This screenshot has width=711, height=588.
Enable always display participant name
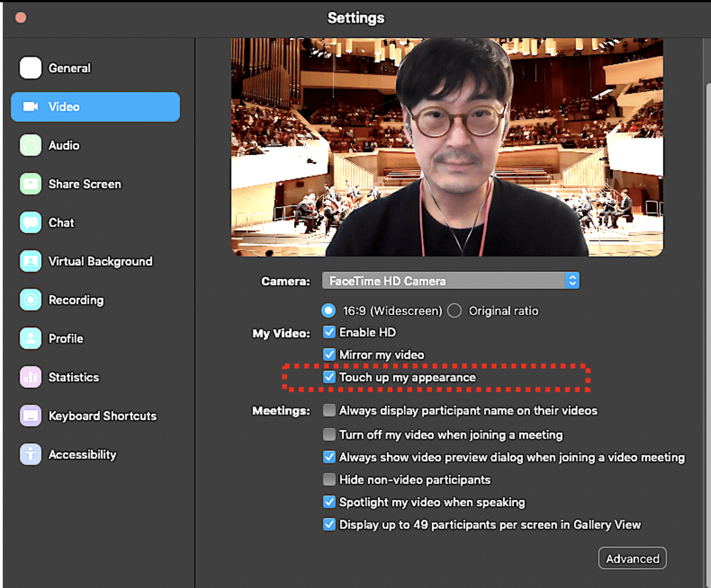329,410
